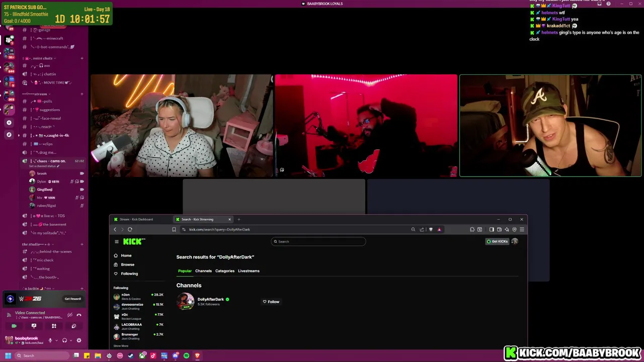
Task: Show more followed channels
Action: (121, 346)
